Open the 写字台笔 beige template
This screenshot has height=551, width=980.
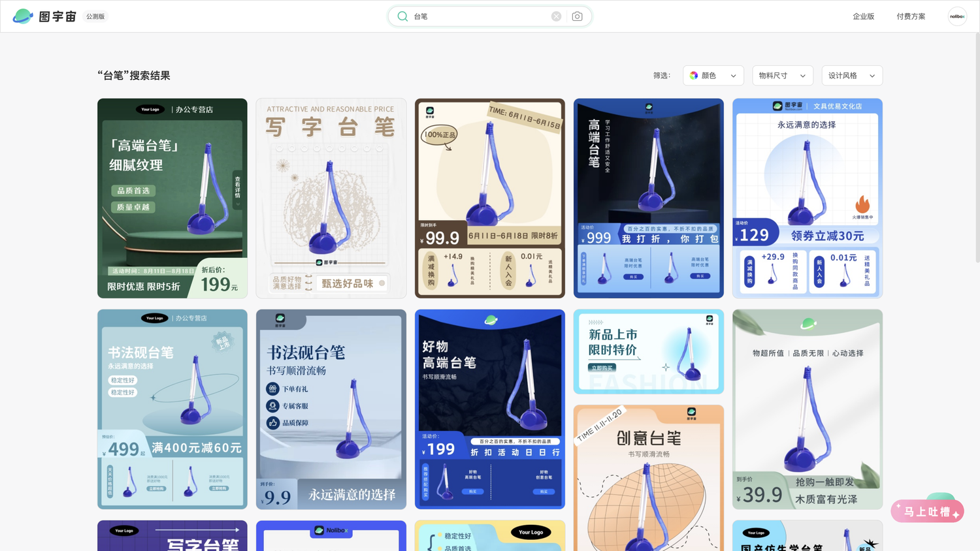coord(331,198)
